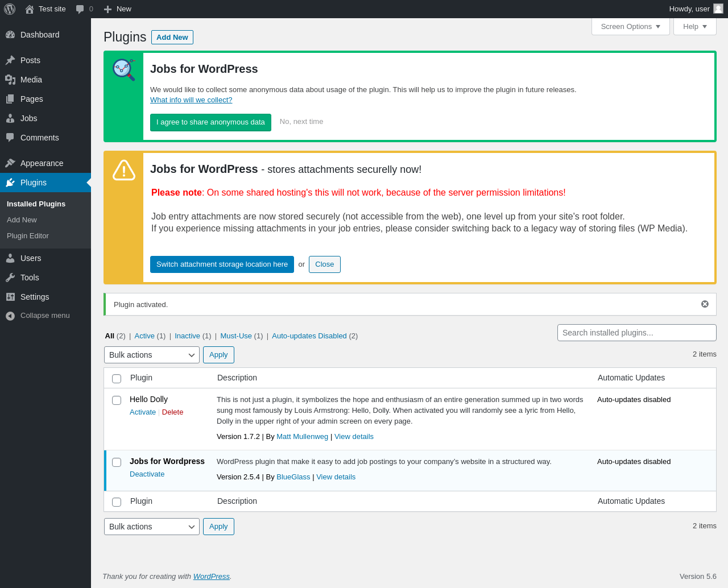Click top Apply button

pos(218,355)
